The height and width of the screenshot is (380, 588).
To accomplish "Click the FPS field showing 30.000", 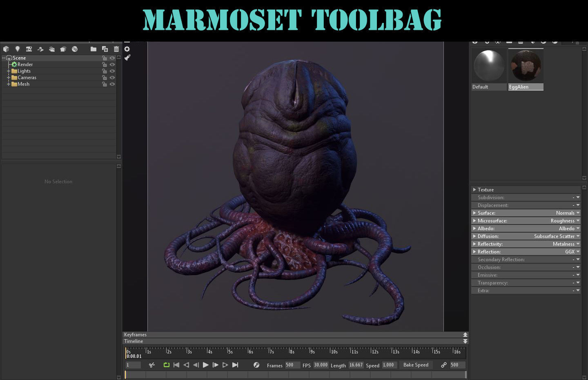I will (x=321, y=365).
